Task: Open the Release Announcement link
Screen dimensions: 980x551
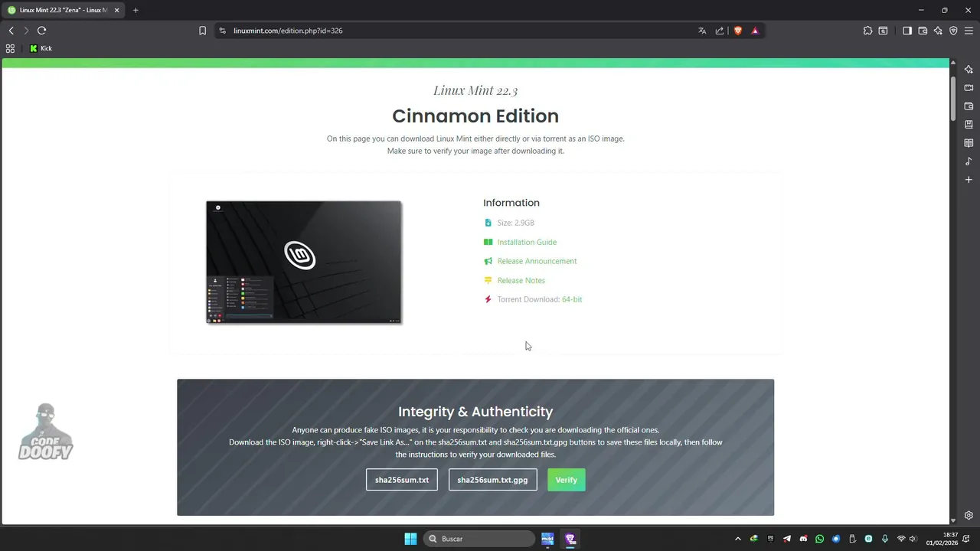Action: tap(537, 261)
